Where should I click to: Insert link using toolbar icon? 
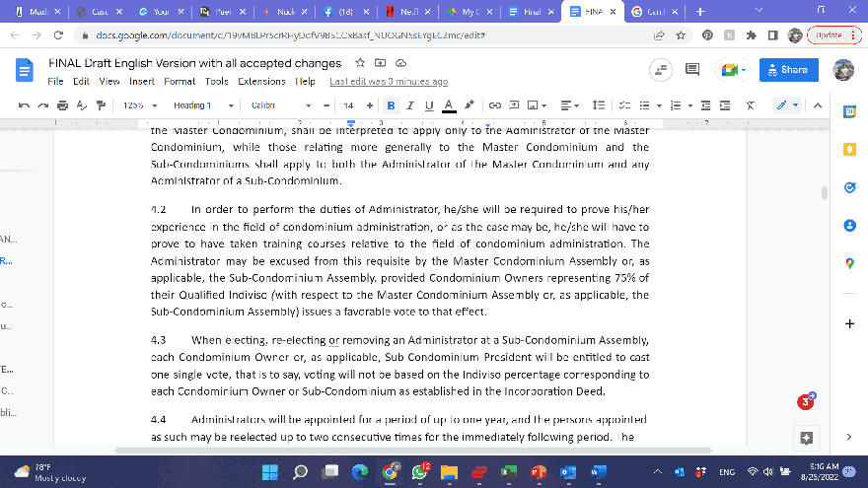click(x=495, y=105)
